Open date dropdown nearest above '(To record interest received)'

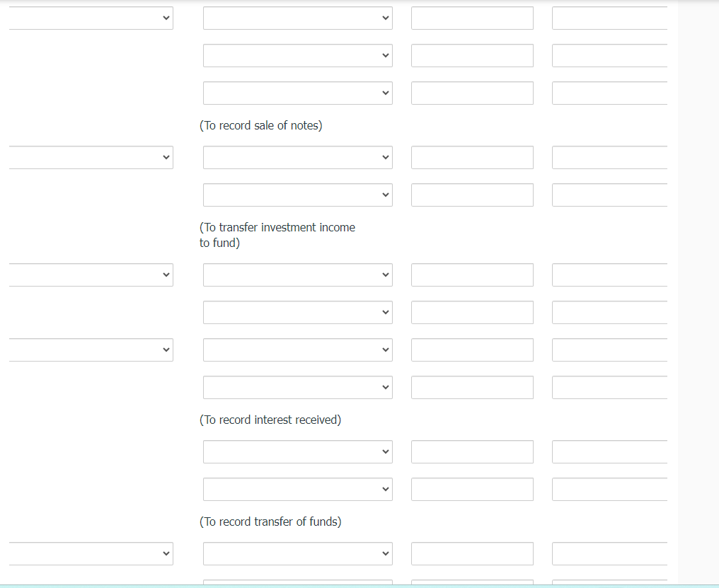click(91, 350)
